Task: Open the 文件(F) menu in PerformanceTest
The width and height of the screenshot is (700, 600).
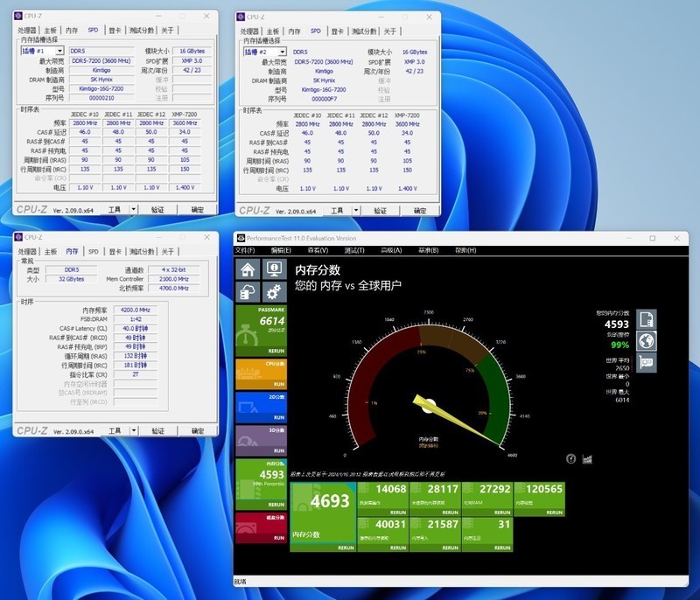Action: click(x=244, y=250)
